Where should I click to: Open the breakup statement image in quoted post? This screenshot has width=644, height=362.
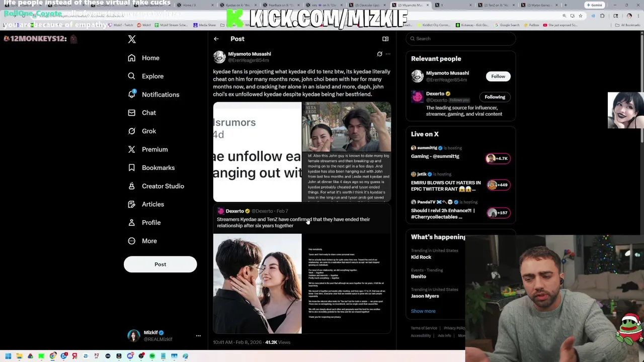click(x=347, y=284)
